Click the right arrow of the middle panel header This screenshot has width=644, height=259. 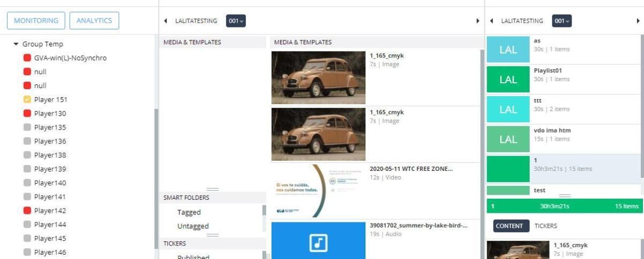click(478, 21)
